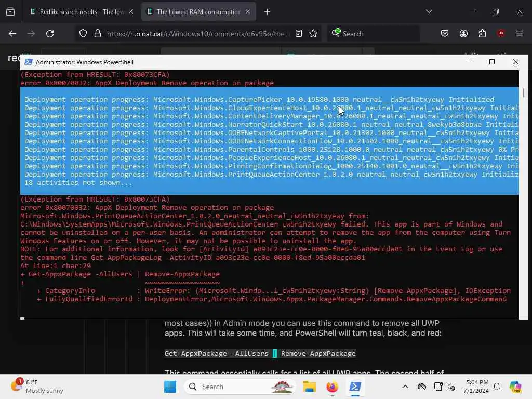This screenshot has height=399, width=532.
Task: Open the clock showing 5:04 PM
Action: point(477,387)
